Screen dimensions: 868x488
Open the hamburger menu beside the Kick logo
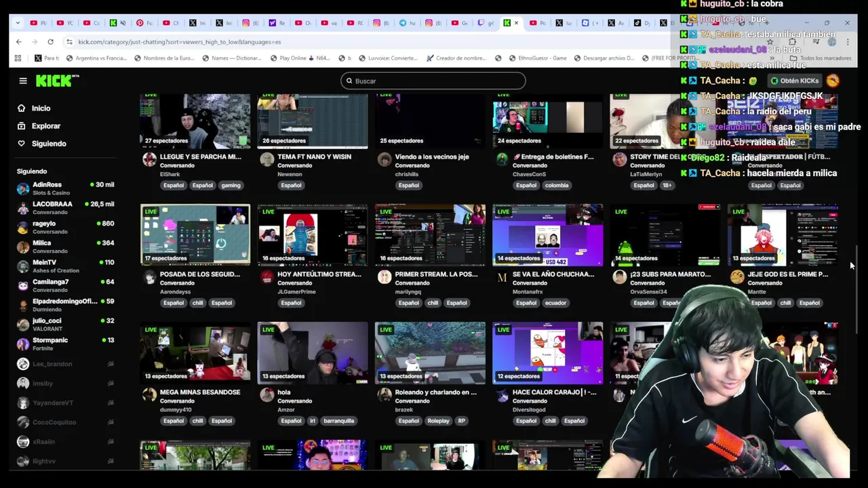23,81
